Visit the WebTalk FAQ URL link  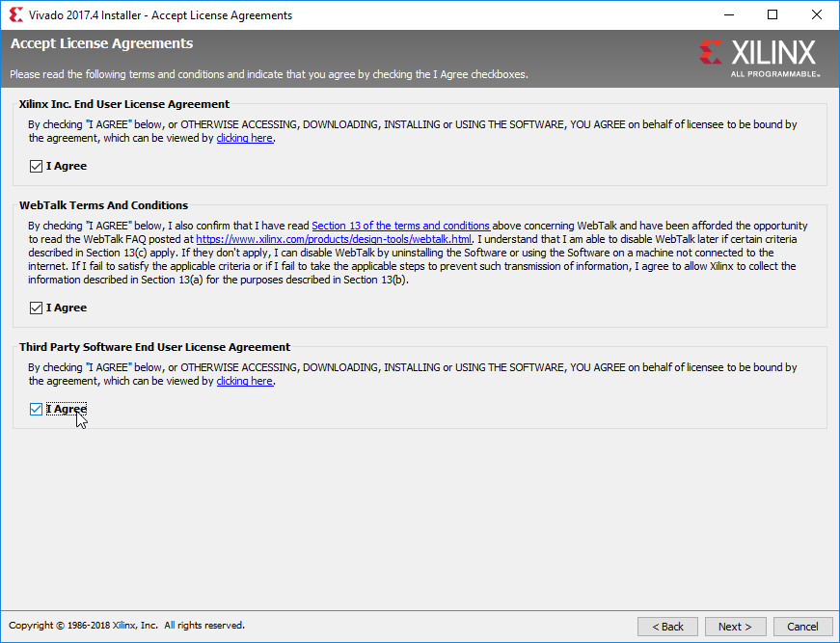(334, 239)
